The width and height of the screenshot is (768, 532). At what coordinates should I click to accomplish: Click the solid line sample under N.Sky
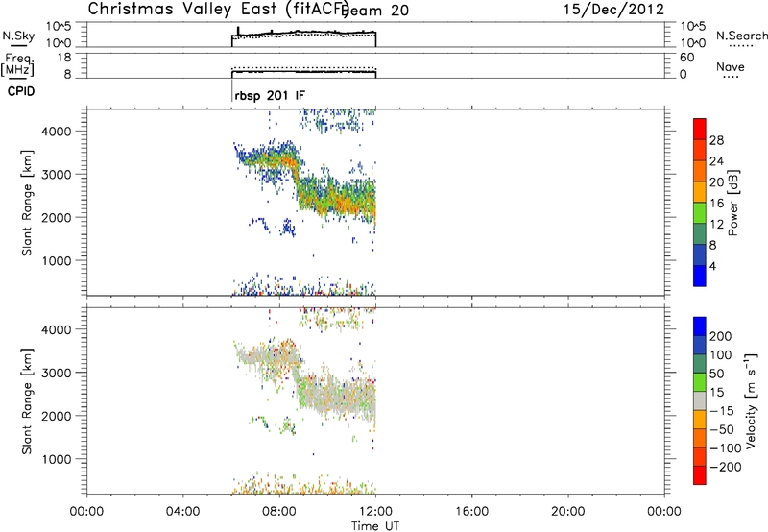(x=18, y=45)
